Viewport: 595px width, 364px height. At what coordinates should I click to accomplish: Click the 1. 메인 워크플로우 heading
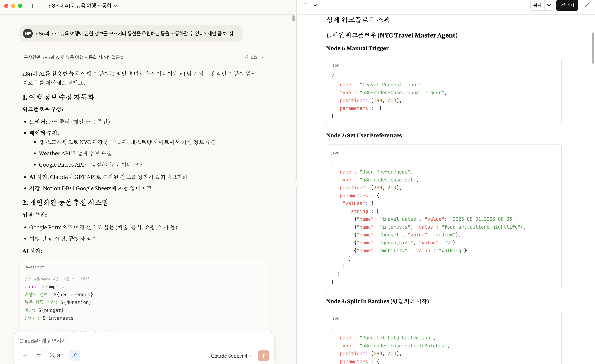tap(392, 35)
